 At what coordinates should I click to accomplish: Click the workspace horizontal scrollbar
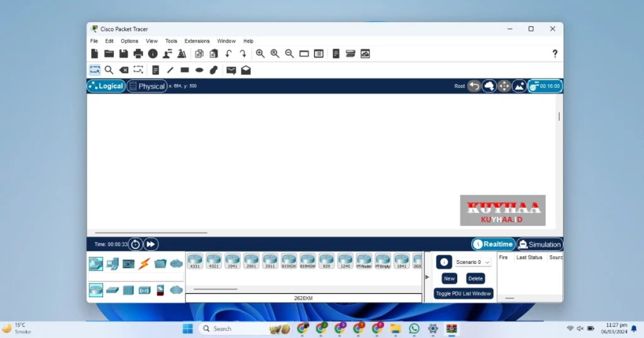pyautogui.click(x=151, y=233)
